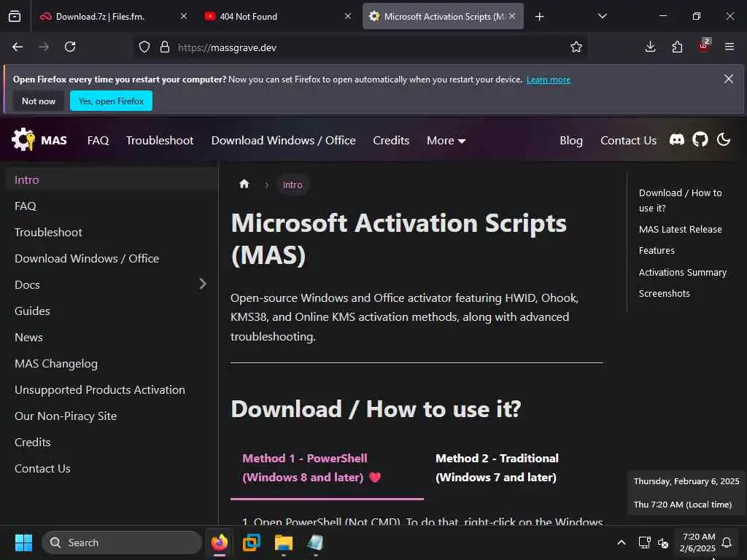This screenshot has width=747, height=560.
Task: Click the Intro breadcrumb pill
Action: pos(293,184)
